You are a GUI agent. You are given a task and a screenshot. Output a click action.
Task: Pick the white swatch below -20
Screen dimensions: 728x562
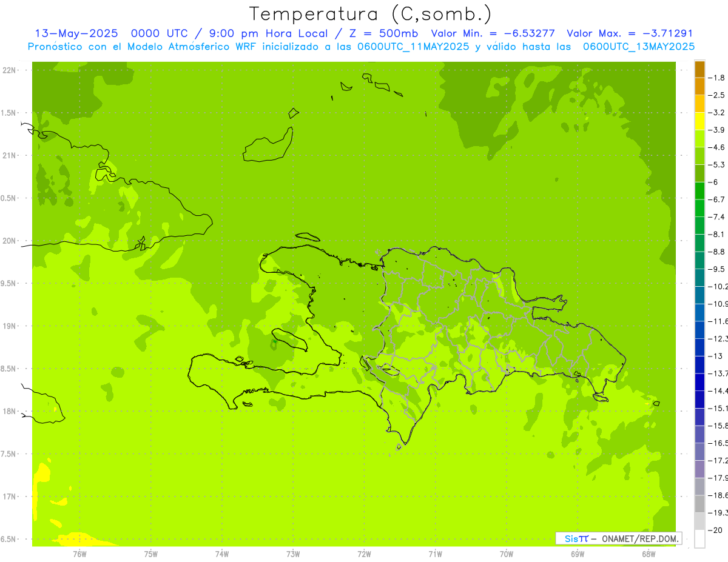[x=699, y=538]
